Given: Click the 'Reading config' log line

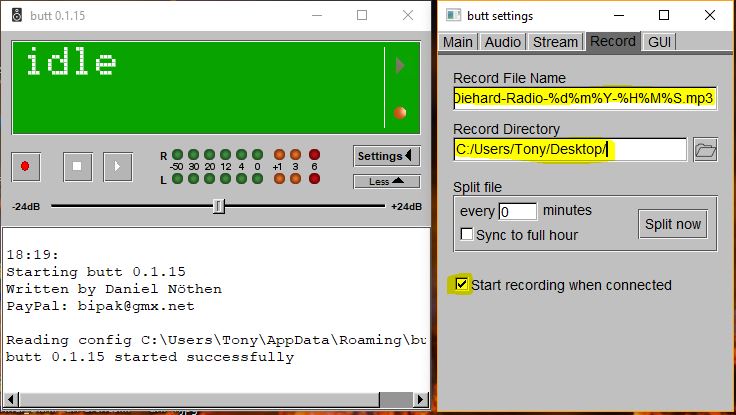Looking at the screenshot, I should coord(216,340).
